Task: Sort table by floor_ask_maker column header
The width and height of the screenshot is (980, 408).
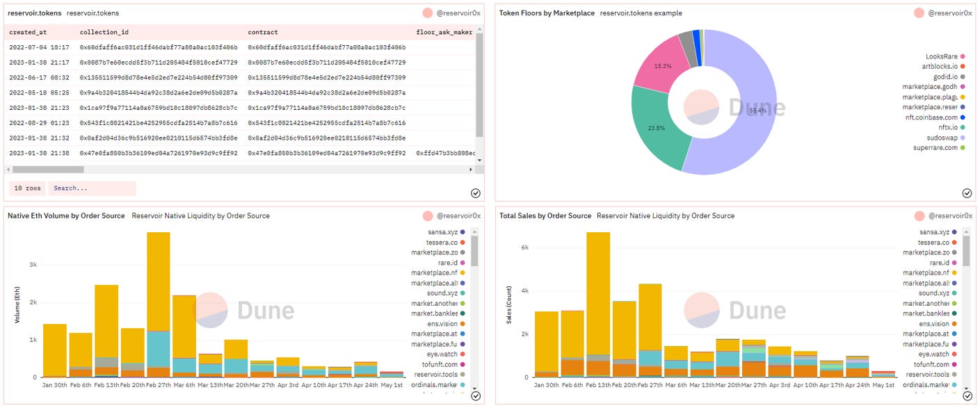Action: (444, 32)
